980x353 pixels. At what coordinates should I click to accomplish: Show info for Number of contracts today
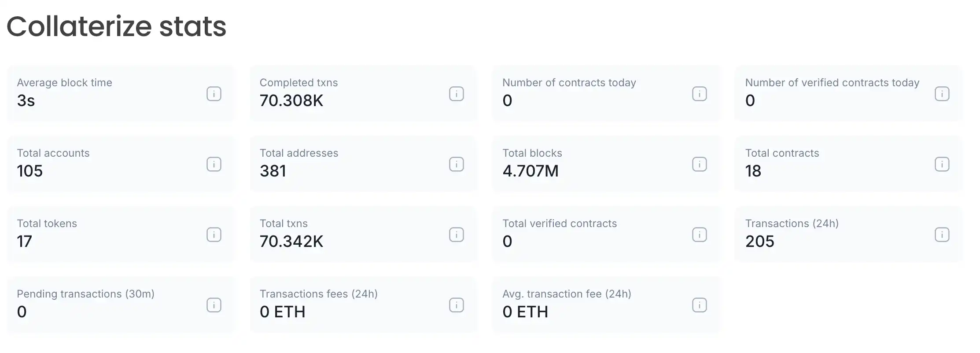point(699,94)
